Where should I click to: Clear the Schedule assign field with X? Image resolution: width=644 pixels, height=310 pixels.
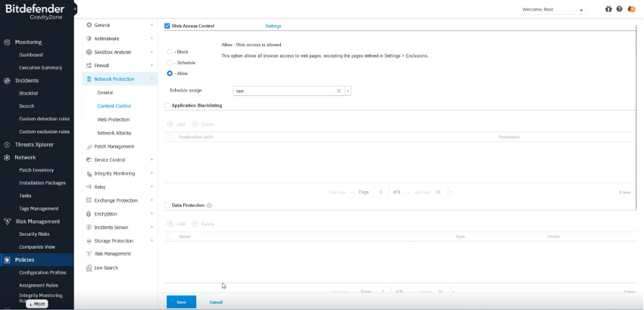tap(339, 91)
